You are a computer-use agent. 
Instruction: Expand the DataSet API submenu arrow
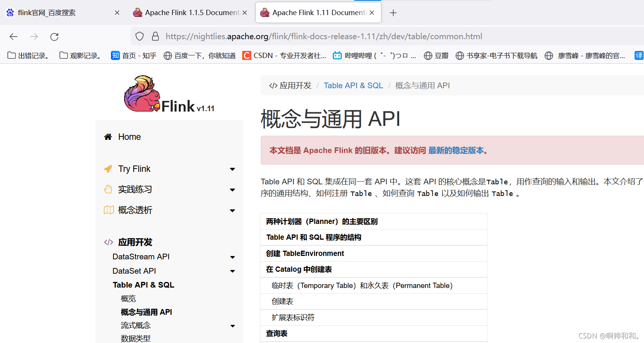pyautogui.click(x=232, y=271)
